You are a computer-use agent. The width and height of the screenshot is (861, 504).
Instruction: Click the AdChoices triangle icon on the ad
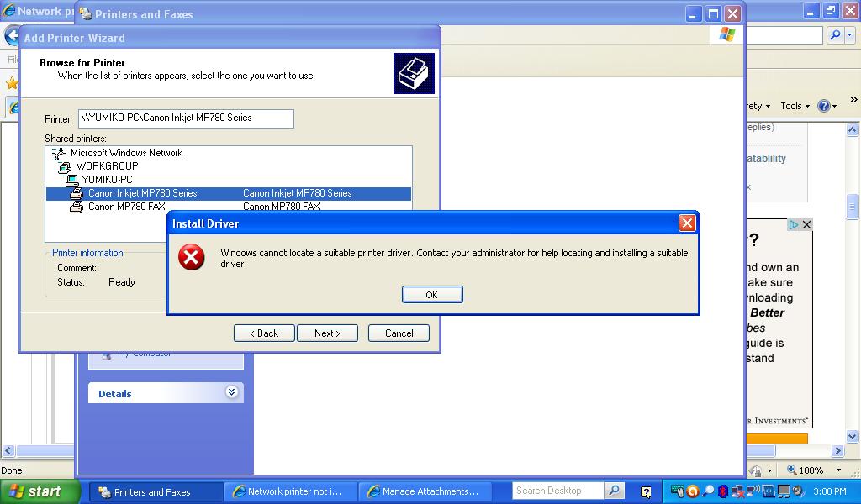point(794,224)
